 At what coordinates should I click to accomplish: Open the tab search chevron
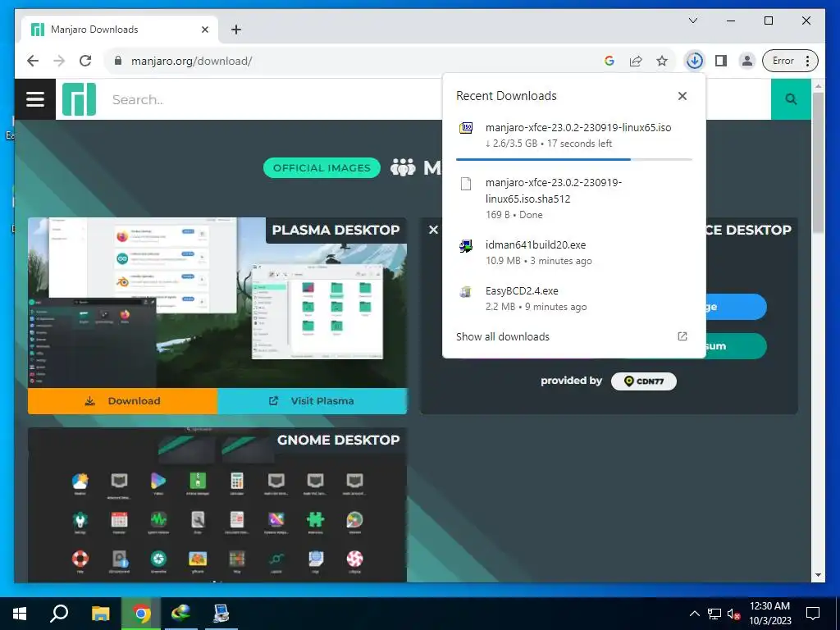692,21
